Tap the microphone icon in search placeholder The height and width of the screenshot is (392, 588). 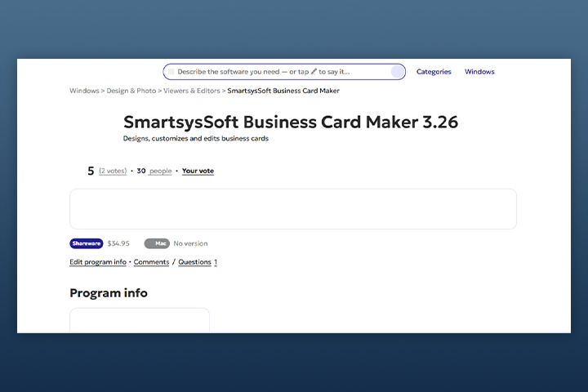click(x=314, y=72)
